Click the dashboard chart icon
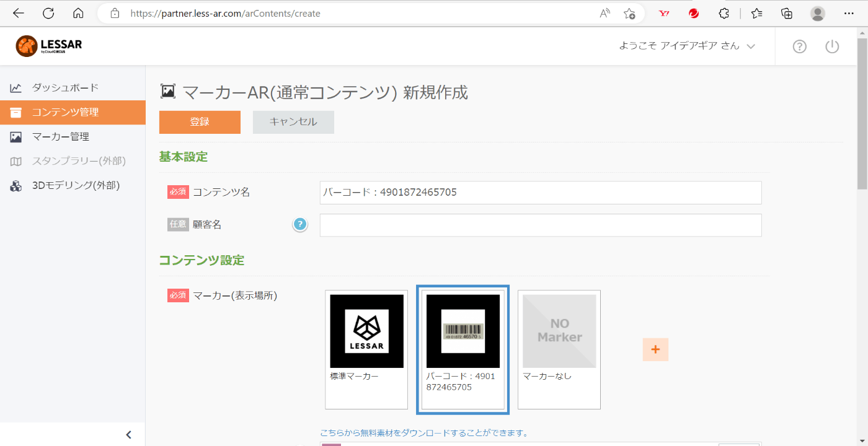Screen dimensions: 868x446 pos(16,88)
